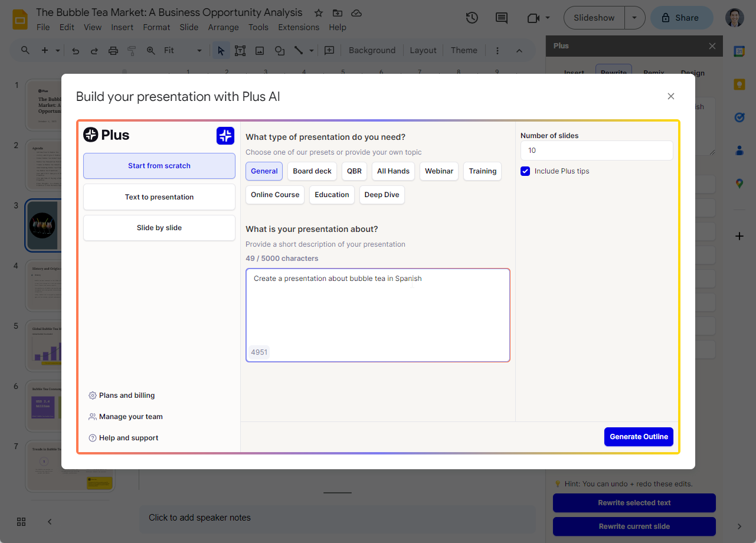756x543 pixels.
Task: Open the Arrange menu
Action: [x=224, y=27]
